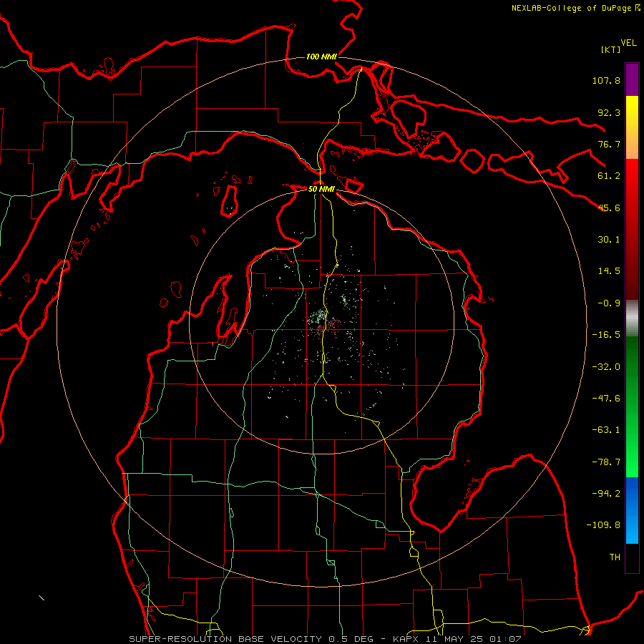This screenshot has width=644, height=644.
Task: Click the 92.3 velocity scale value
Action: (609, 112)
